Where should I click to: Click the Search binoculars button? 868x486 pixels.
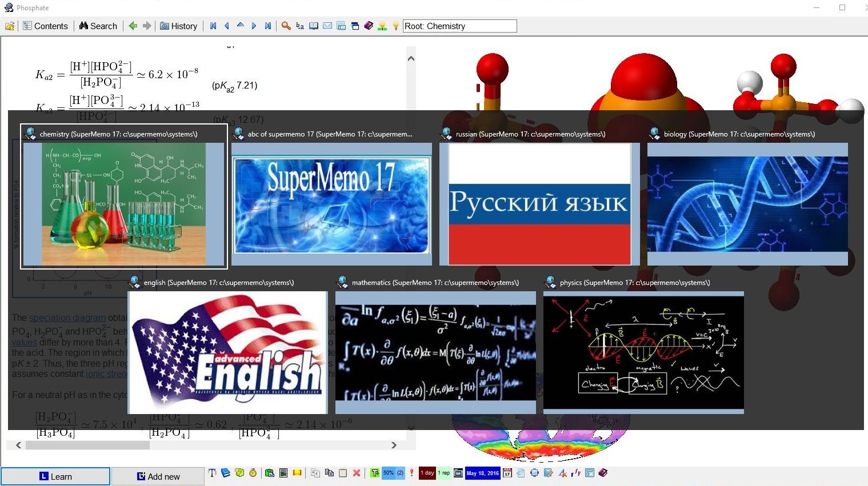coord(98,26)
